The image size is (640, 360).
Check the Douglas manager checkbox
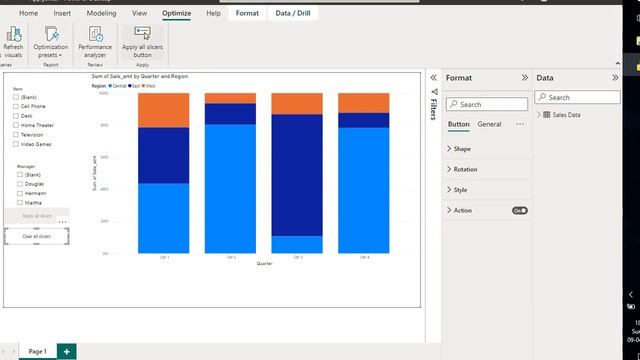tap(20, 184)
